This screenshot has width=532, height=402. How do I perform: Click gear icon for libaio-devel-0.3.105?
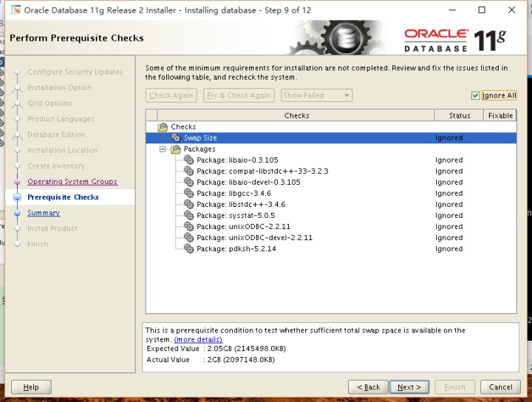[x=188, y=183]
